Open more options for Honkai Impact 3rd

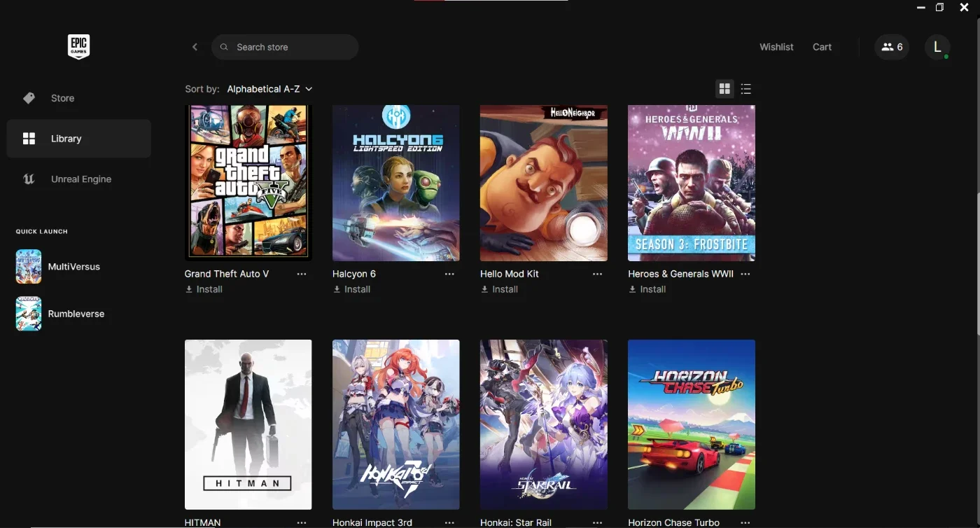[449, 522]
